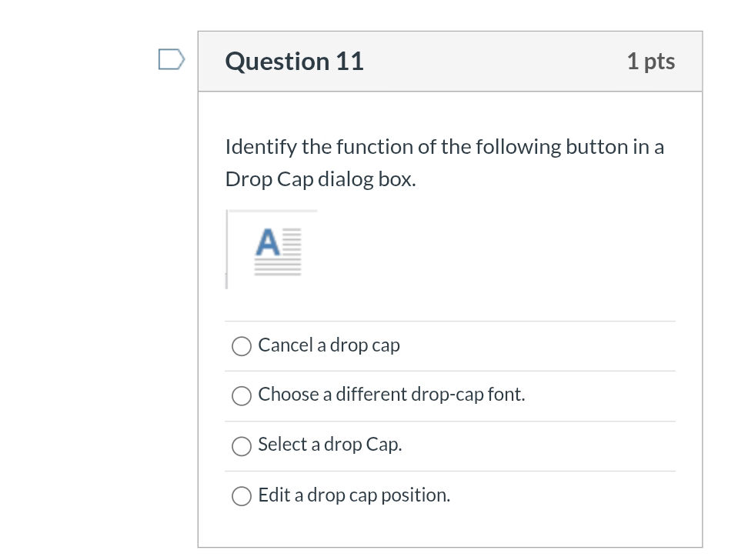Click the "Drop Cap dialog box." text line
The height and width of the screenshot is (560, 748).
click(320, 179)
